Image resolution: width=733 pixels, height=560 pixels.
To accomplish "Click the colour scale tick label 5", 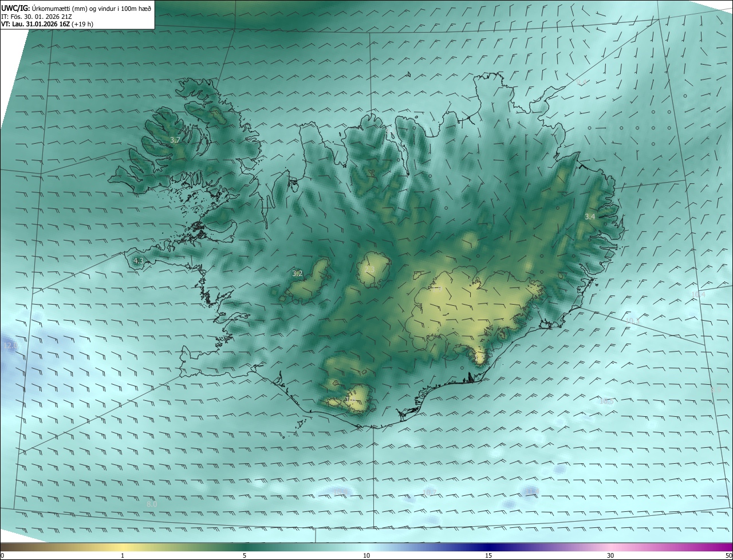I will (x=245, y=555).
